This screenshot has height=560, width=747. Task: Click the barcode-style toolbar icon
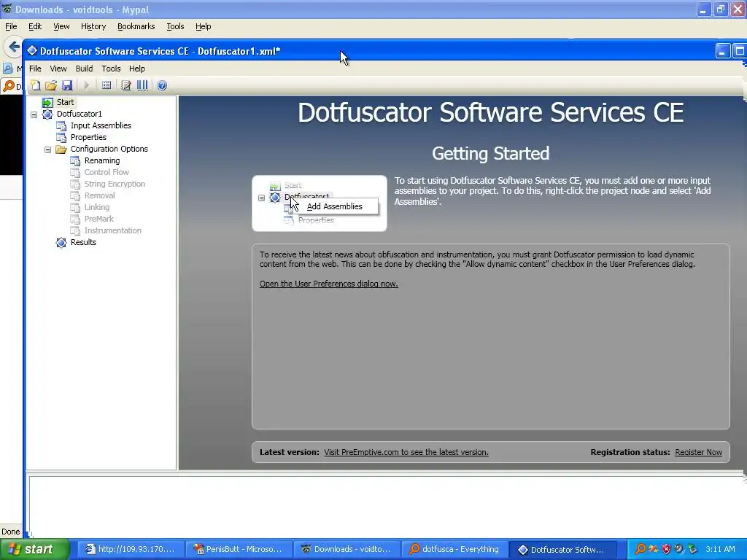tap(142, 85)
